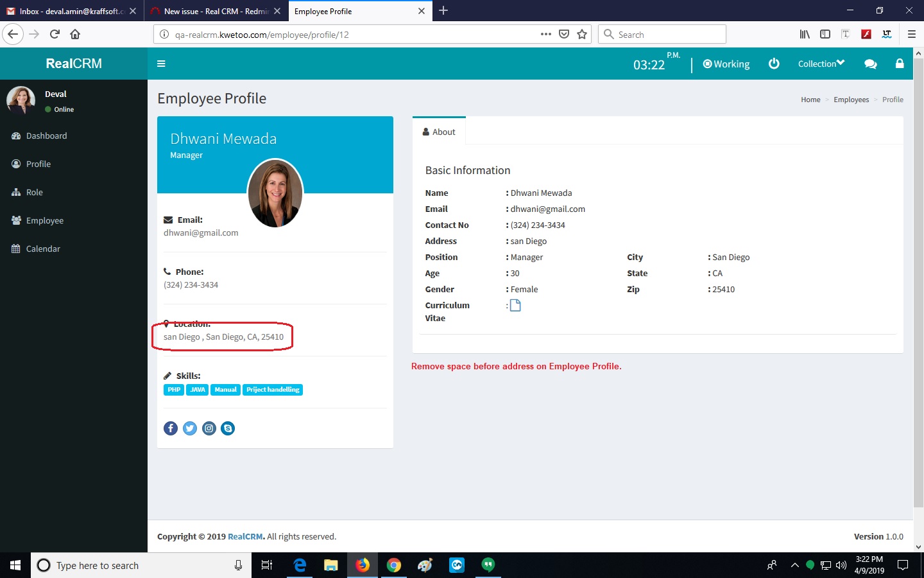Select the About tab
Image resolution: width=924 pixels, height=578 pixels.
tap(439, 132)
